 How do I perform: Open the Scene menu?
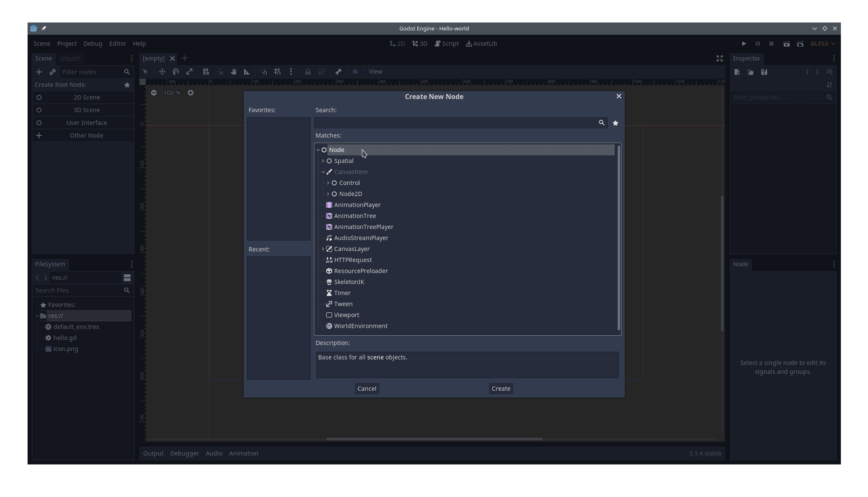click(x=42, y=43)
